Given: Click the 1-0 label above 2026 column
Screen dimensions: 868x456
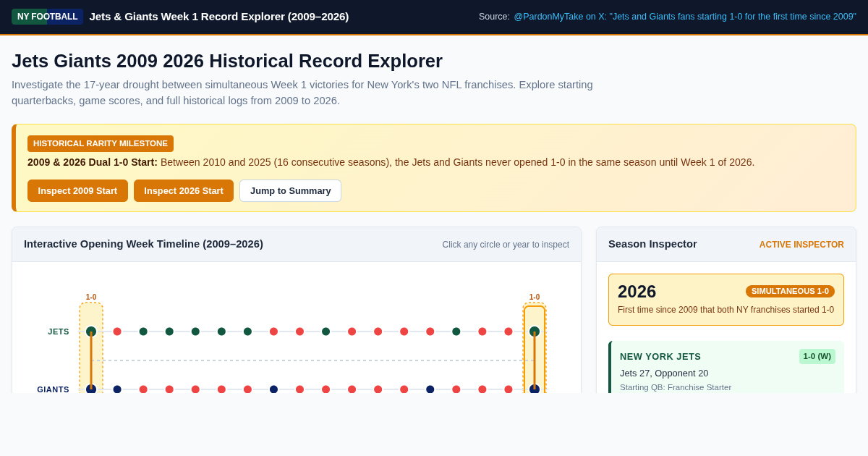Looking at the screenshot, I should 535,297.
